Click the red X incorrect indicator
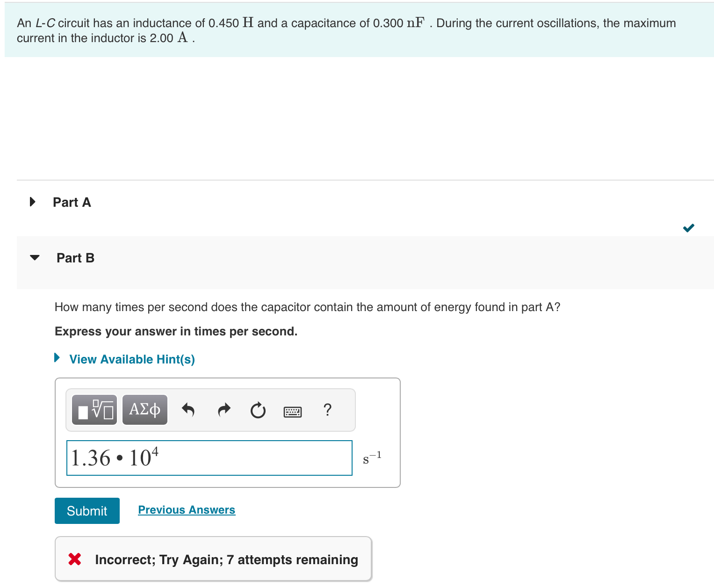 [74, 559]
